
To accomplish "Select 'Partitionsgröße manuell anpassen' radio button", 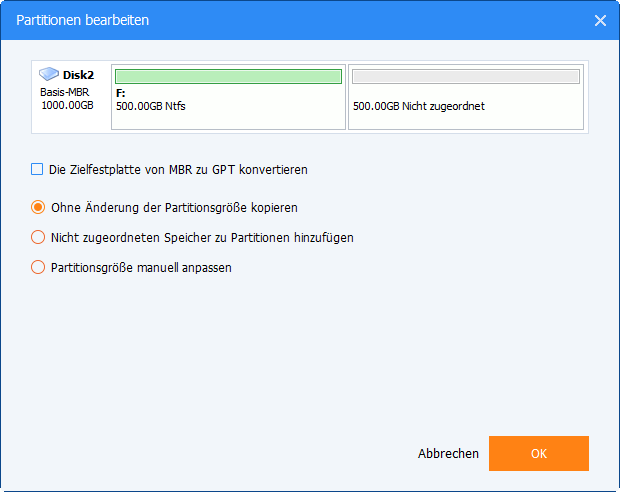I will click(38, 267).
